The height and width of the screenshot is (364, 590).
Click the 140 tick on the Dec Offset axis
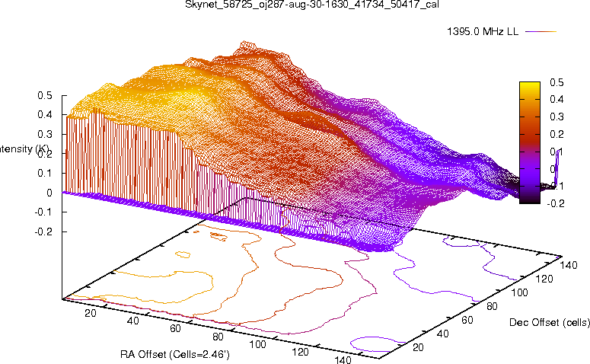click(x=569, y=265)
